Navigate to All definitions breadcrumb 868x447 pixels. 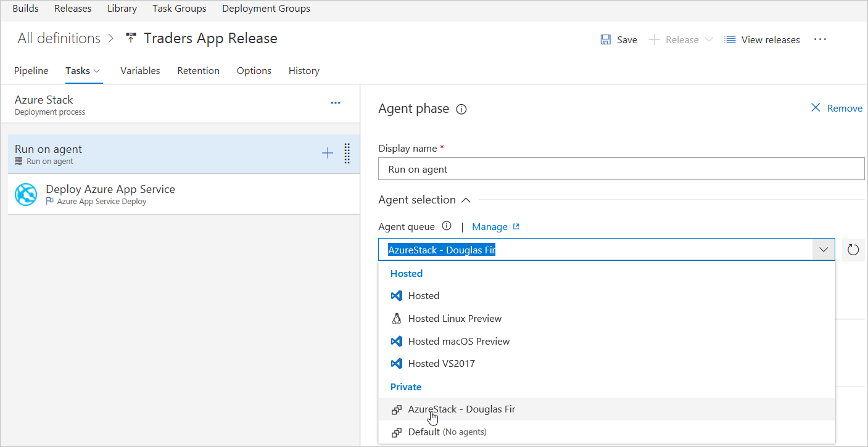click(x=59, y=38)
